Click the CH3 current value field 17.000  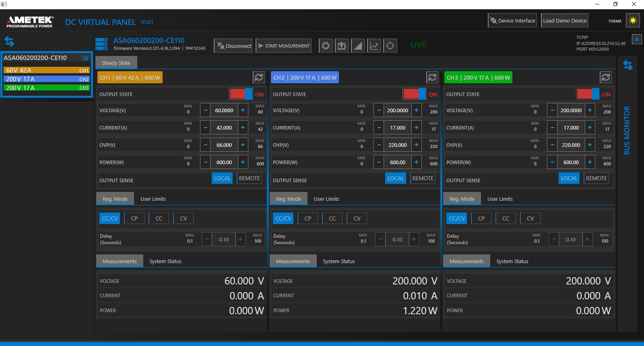pos(571,128)
